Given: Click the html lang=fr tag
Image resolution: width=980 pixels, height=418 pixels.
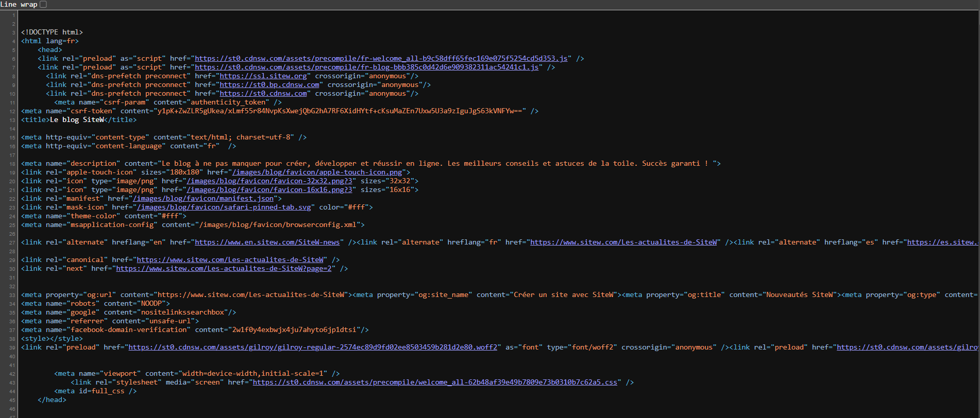Looking at the screenshot, I should click(x=50, y=41).
